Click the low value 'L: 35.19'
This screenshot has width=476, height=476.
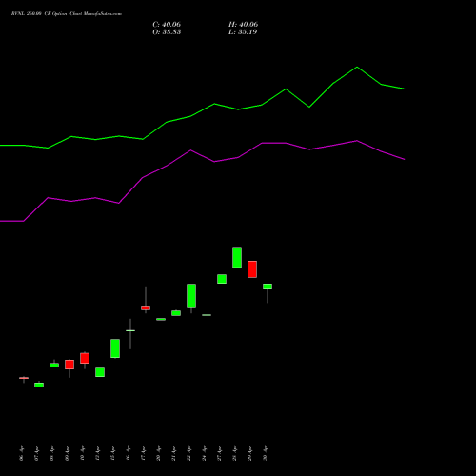point(243,32)
